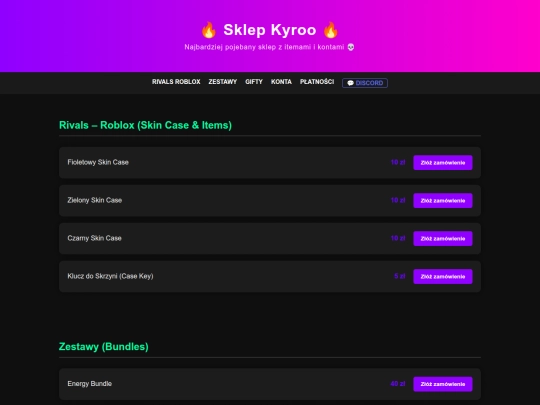
Task: Click the 40 zł price of Energy Bundle
Action: [398, 384]
